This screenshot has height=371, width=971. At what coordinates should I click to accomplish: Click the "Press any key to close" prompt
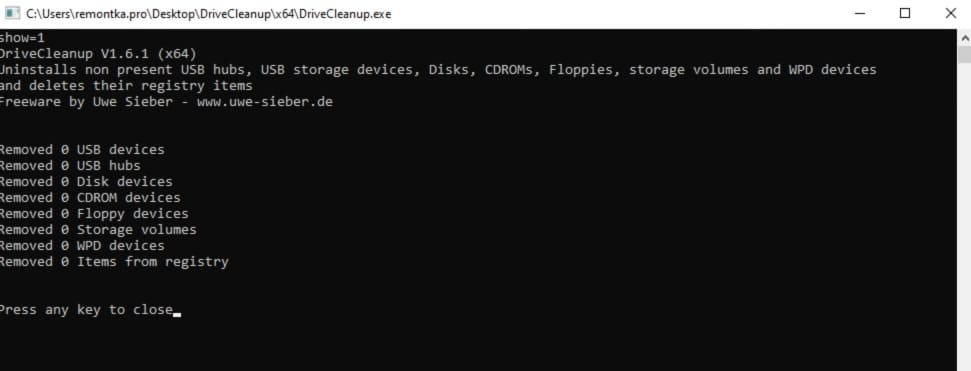[86, 310]
